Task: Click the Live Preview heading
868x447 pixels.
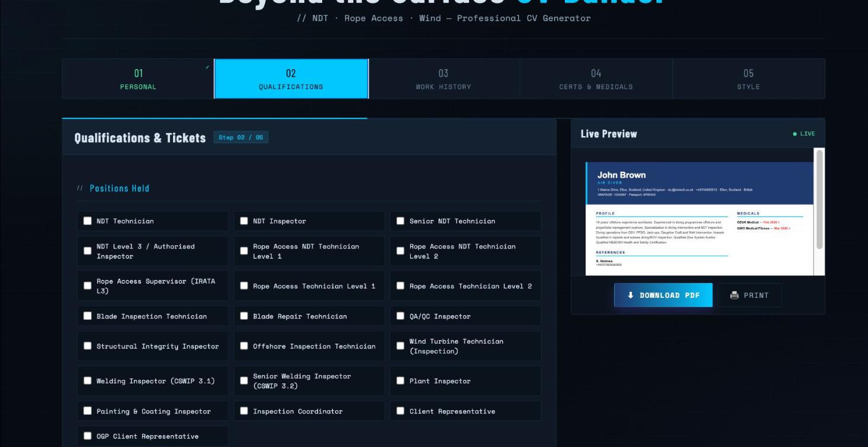Action: click(609, 134)
